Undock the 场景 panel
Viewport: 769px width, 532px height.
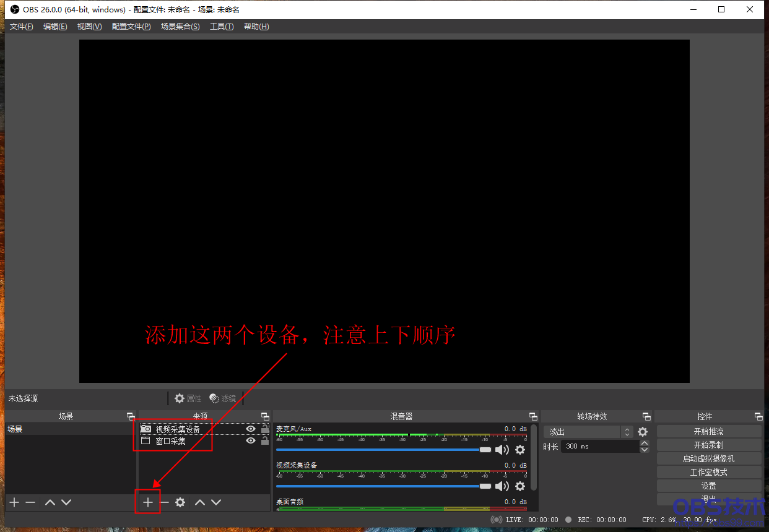point(131,416)
